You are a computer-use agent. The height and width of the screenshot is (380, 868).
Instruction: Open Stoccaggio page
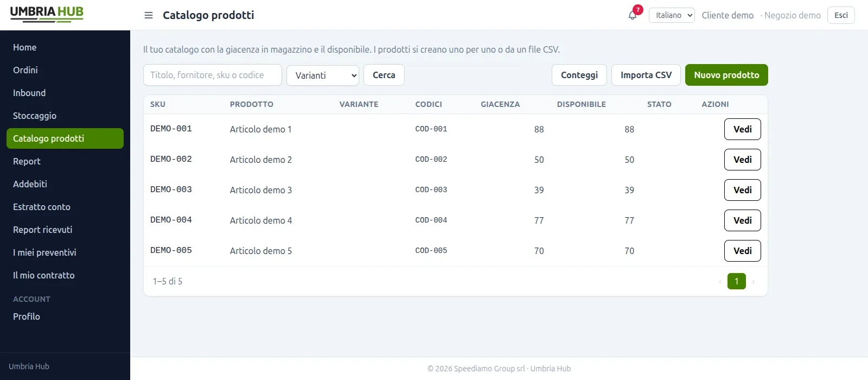click(x=65, y=116)
